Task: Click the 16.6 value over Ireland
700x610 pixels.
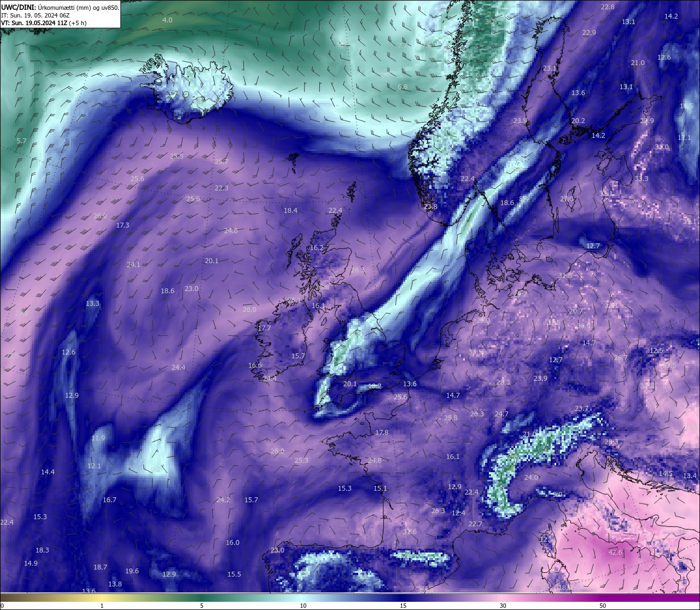Action: point(255,365)
